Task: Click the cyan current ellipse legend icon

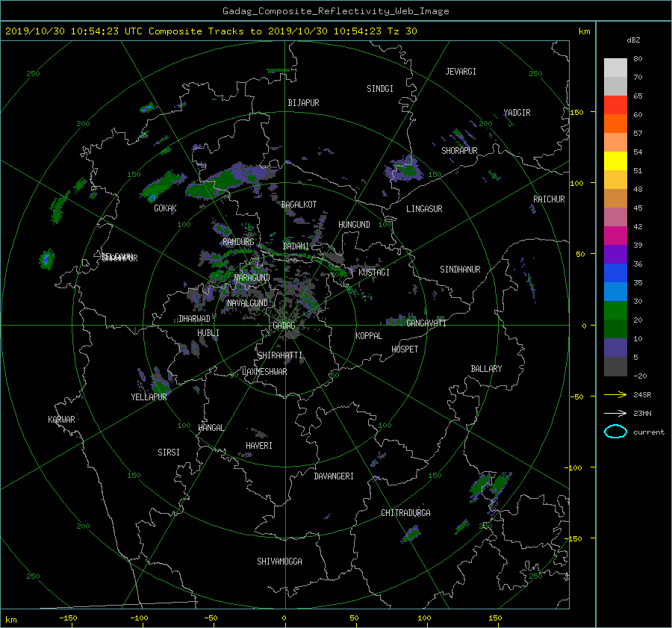Action: (615, 432)
